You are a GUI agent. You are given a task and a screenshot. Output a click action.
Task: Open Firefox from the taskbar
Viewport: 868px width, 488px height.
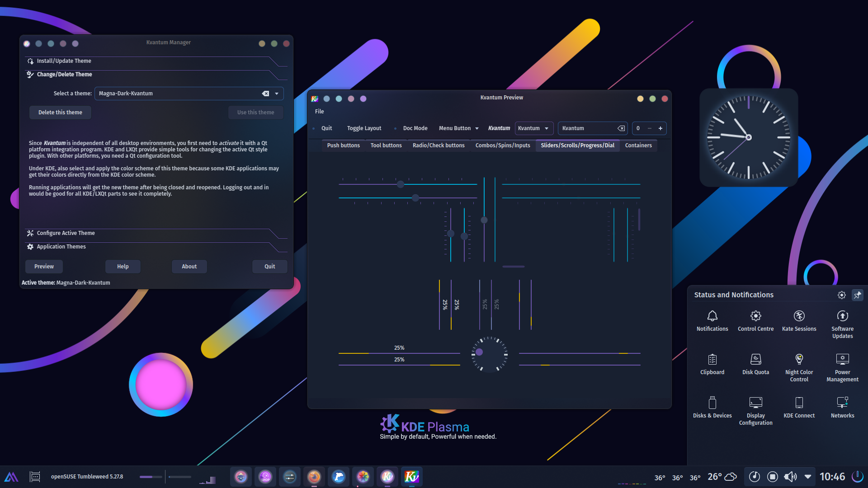314,477
